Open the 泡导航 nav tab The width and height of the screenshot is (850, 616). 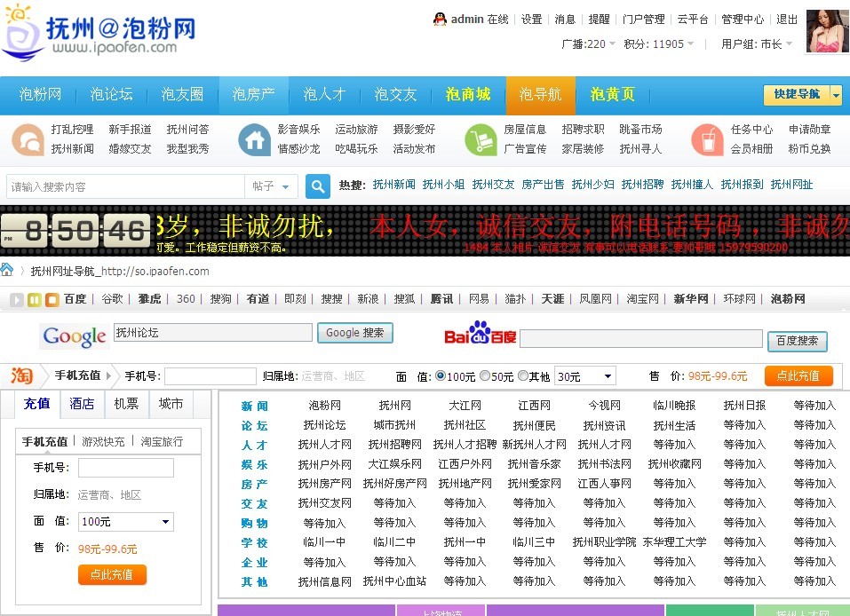click(x=541, y=94)
